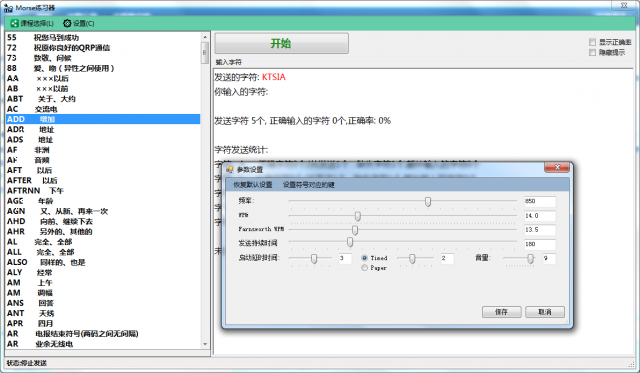
Task: Select the row 'AGE 年龄'
Action: coord(103,201)
